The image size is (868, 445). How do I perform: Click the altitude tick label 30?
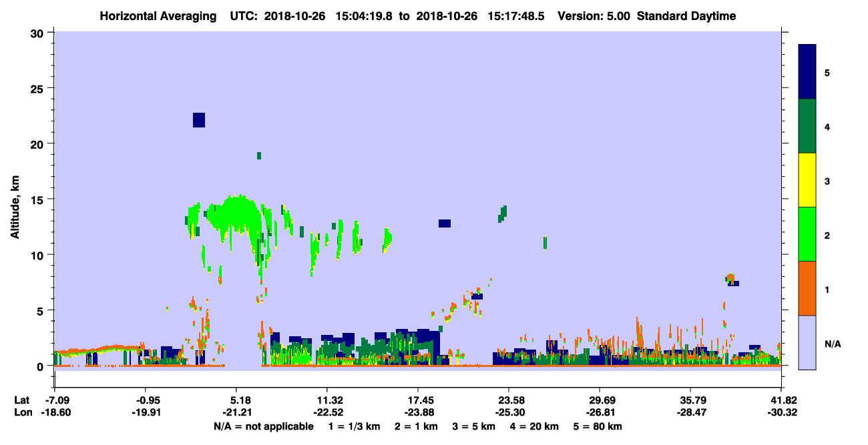click(x=39, y=32)
